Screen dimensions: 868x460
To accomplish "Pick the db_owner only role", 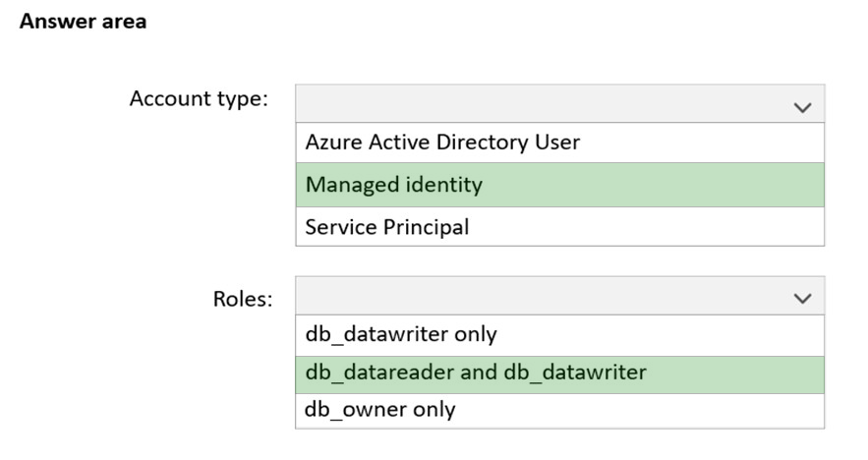I will pyautogui.click(x=559, y=411).
